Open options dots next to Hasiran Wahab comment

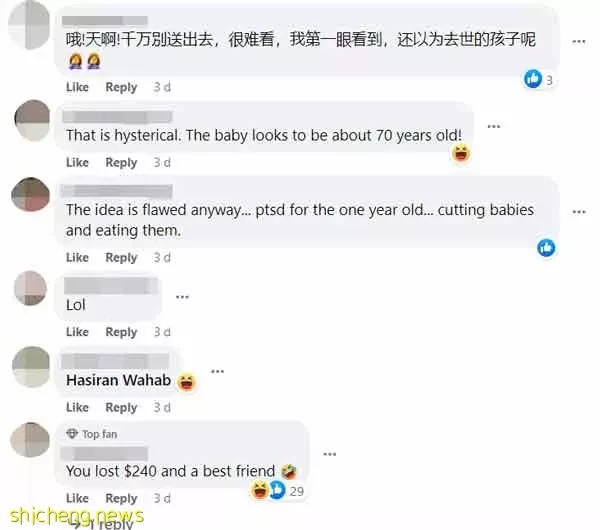(217, 371)
